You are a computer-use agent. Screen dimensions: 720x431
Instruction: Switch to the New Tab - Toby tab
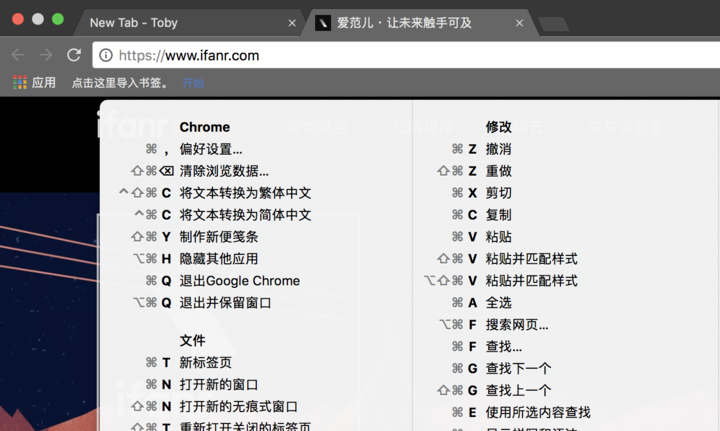point(134,23)
